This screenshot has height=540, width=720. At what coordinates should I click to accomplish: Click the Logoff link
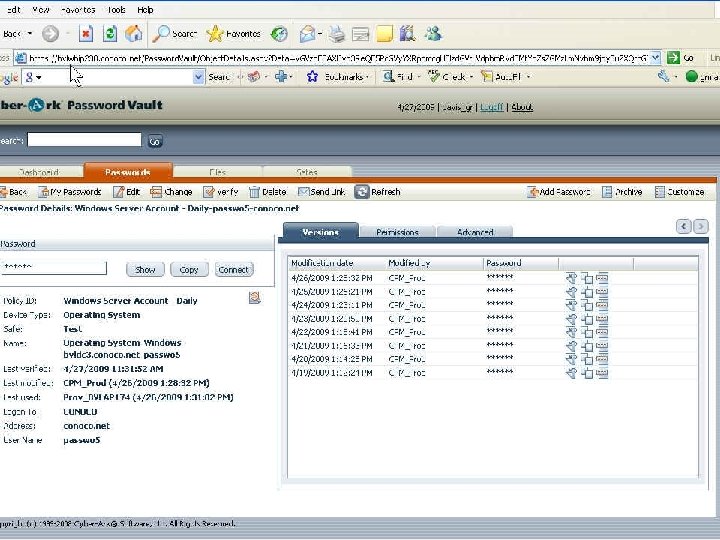coord(492,107)
